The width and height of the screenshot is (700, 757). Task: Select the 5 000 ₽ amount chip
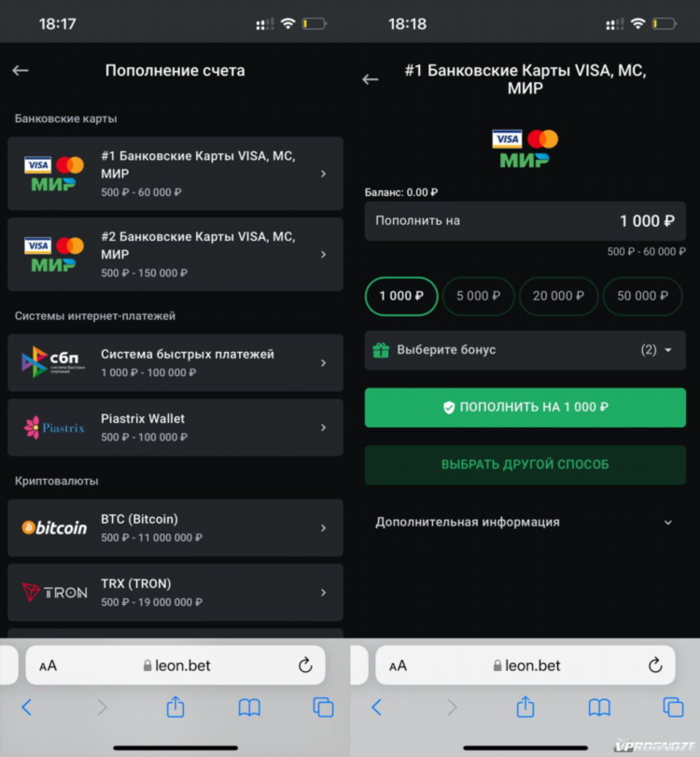coord(479,296)
